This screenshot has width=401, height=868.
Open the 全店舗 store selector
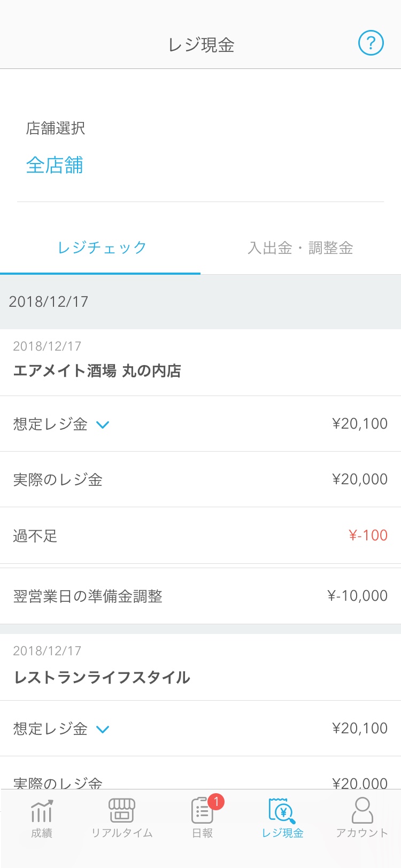click(55, 165)
